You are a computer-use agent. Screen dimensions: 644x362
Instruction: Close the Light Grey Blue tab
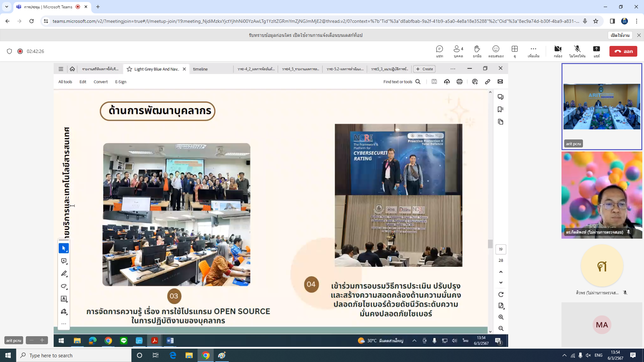(184, 69)
